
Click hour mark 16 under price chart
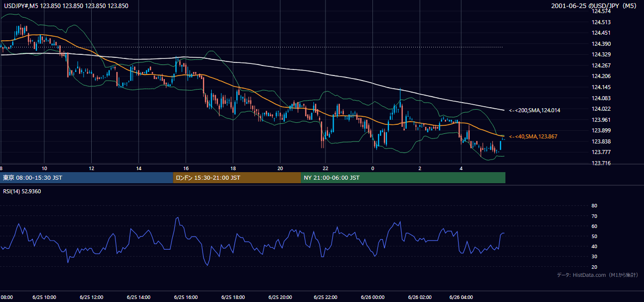[186, 168]
